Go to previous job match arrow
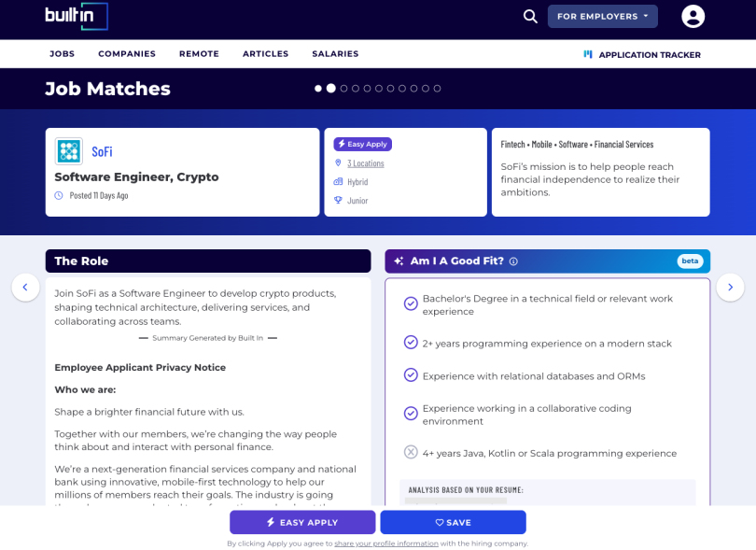 click(x=25, y=287)
